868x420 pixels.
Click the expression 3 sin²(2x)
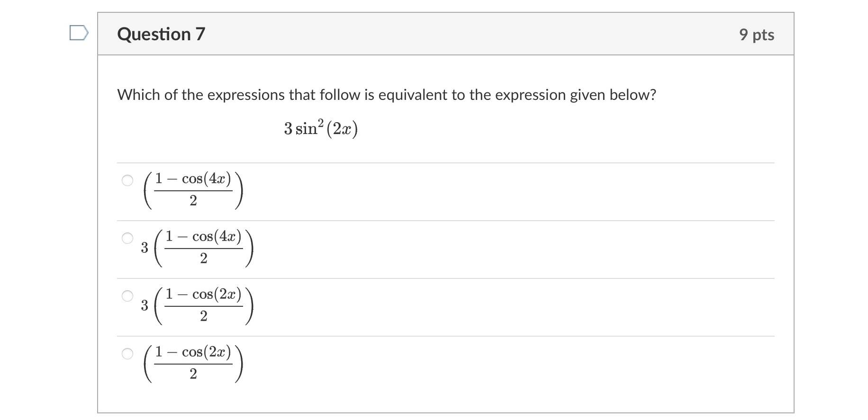click(320, 129)
